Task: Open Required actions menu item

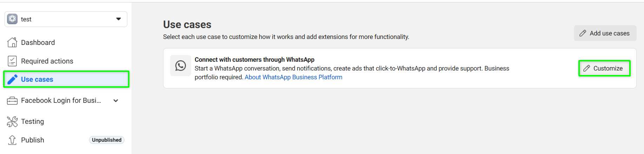Action: click(x=47, y=61)
